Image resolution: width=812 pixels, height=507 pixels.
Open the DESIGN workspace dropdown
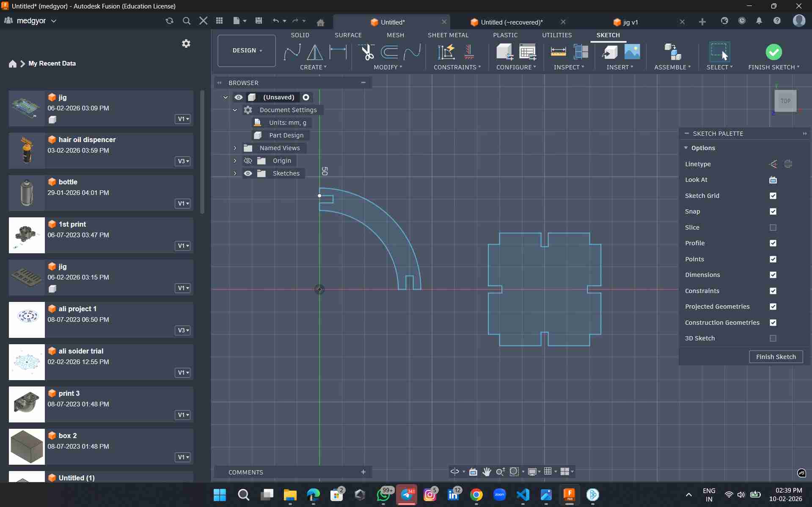point(247,50)
